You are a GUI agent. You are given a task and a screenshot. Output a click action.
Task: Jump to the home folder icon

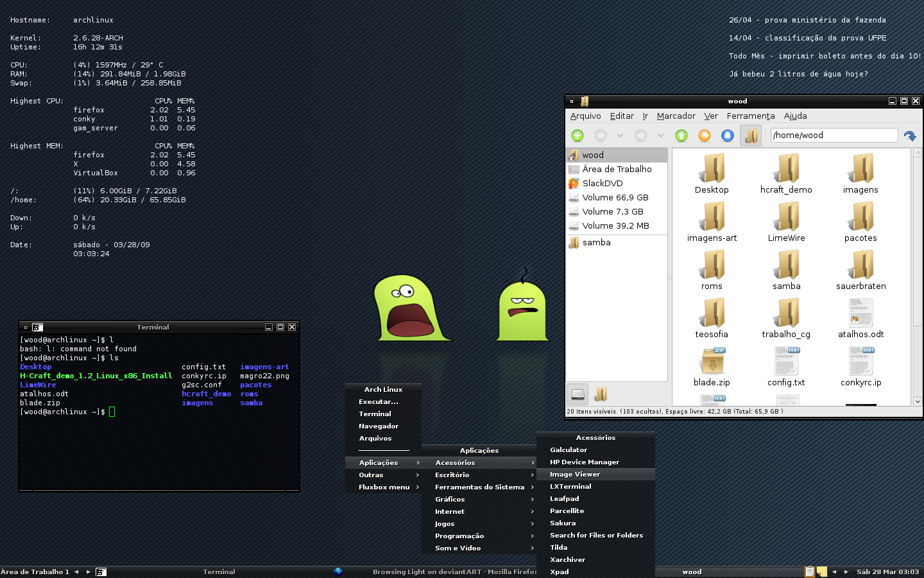[728, 136]
